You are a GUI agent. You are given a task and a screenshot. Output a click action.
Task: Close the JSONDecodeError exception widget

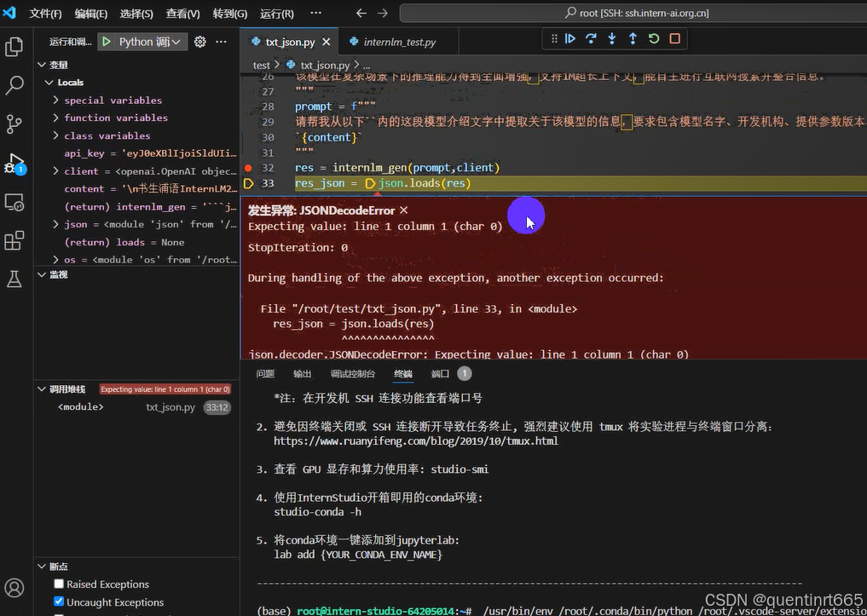(x=403, y=210)
